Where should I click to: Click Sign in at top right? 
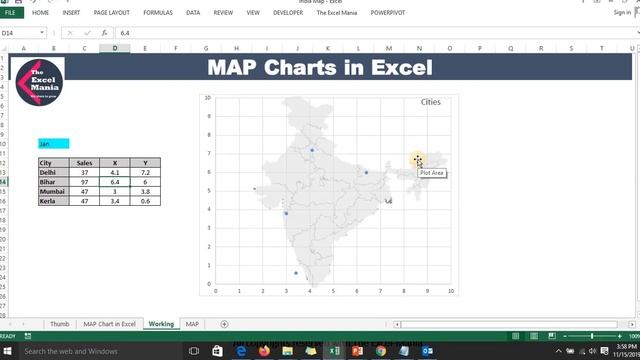[x=622, y=13]
